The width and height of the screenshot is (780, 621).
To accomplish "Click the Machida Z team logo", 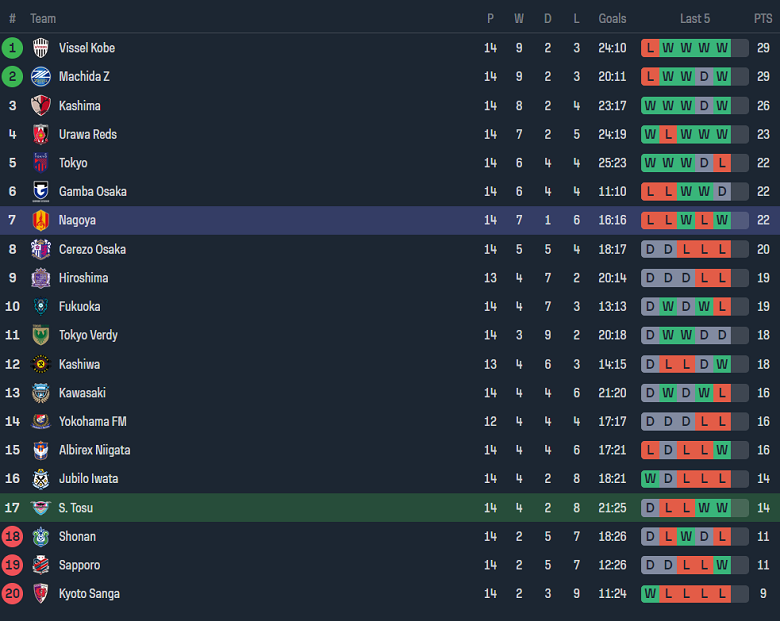I will click(x=41, y=77).
